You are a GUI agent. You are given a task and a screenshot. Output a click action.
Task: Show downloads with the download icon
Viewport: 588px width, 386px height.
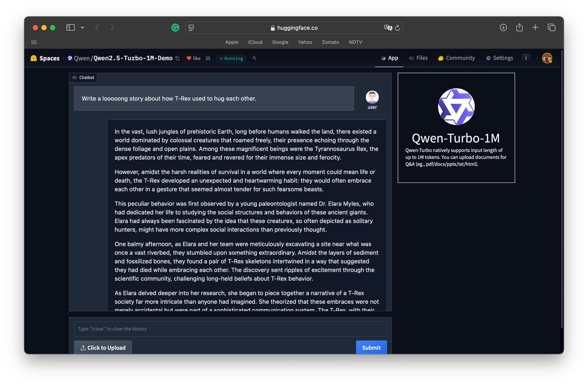coord(503,28)
